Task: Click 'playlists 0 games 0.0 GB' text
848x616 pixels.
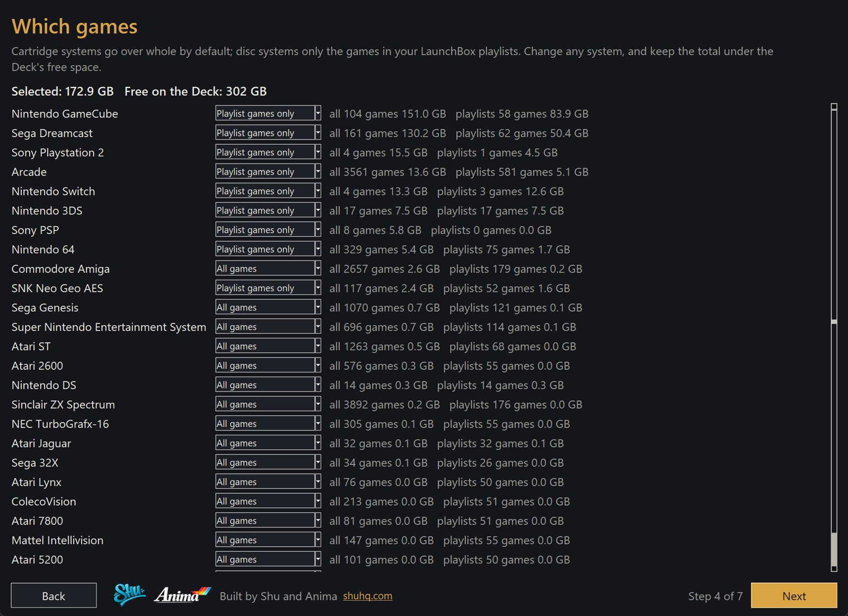Action: [491, 230]
